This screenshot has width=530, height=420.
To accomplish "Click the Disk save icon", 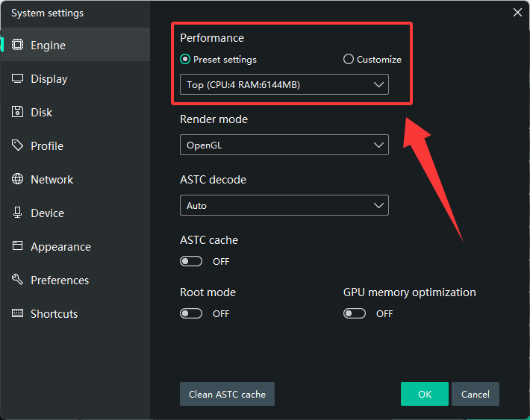I will click(17, 113).
